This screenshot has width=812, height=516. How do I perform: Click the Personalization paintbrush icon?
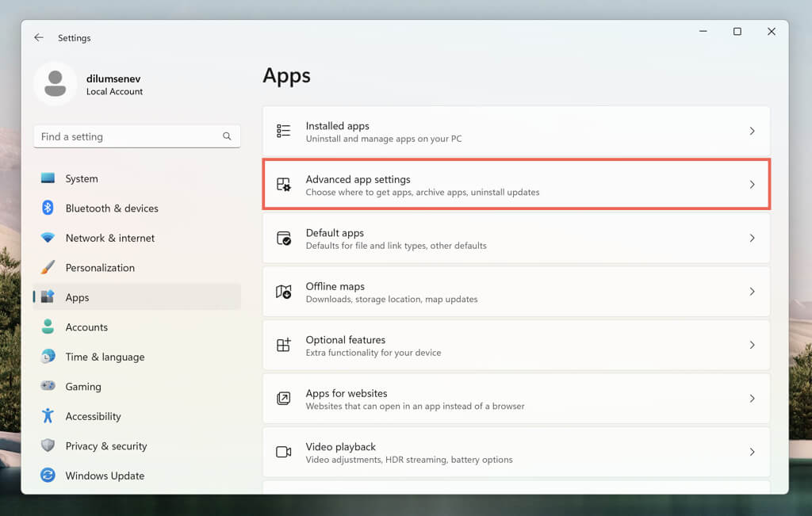pos(48,268)
